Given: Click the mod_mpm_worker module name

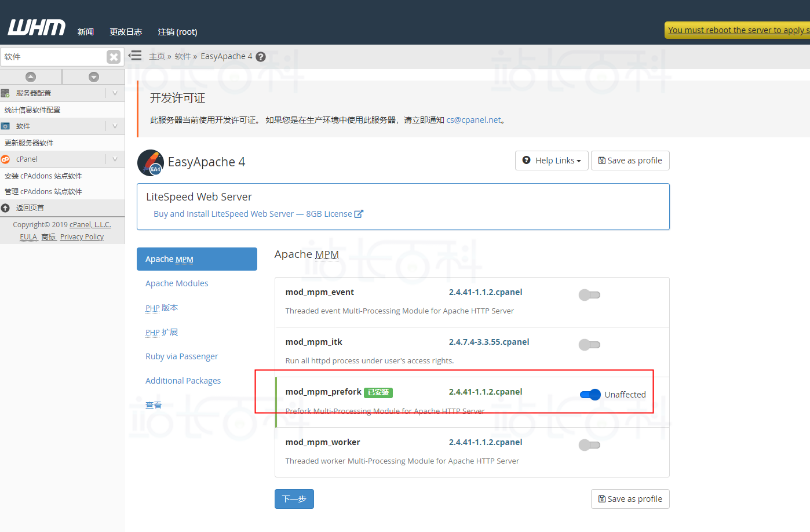Looking at the screenshot, I should [x=323, y=442].
